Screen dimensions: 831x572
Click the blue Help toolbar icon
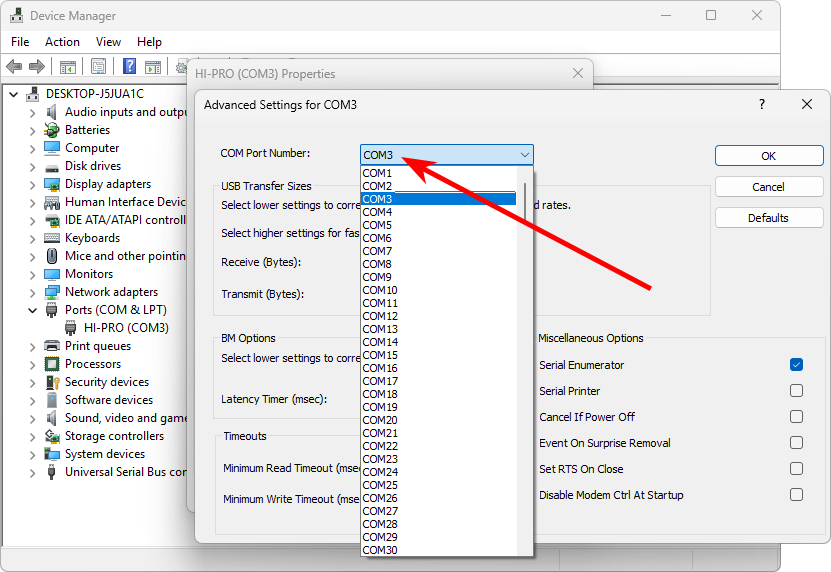click(x=129, y=67)
